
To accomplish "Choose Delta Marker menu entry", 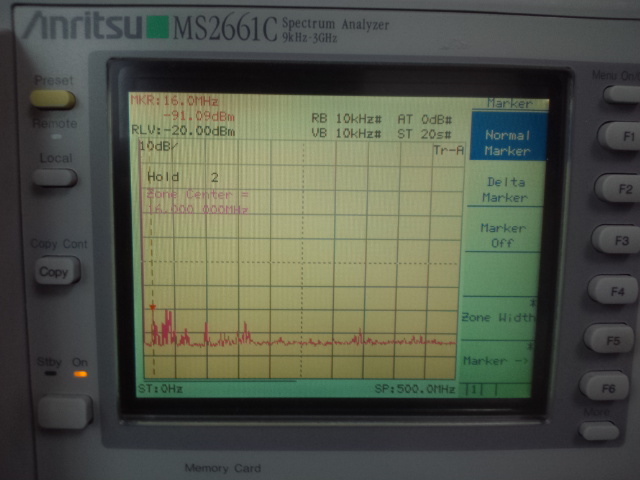I will tap(505, 190).
